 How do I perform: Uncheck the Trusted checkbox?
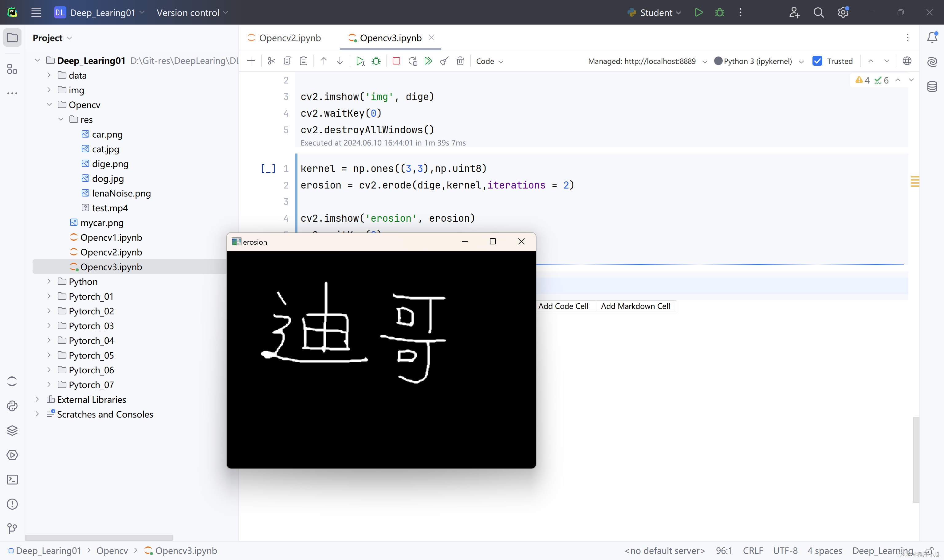coord(817,61)
